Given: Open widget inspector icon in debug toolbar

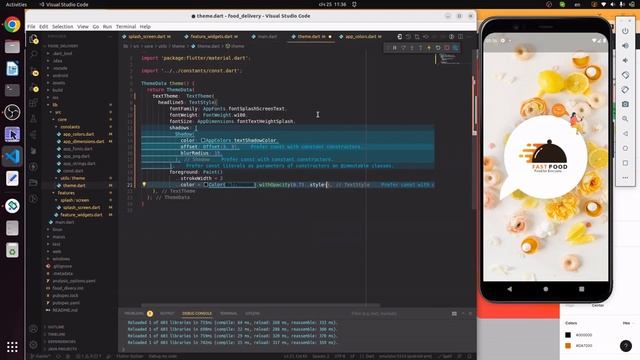Looking at the screenshot, I should 456,48.
